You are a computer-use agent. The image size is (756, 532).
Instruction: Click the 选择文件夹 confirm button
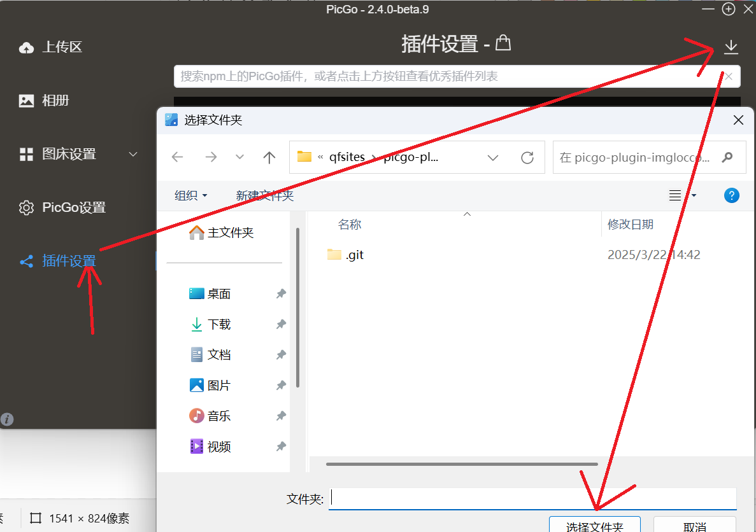594,525
